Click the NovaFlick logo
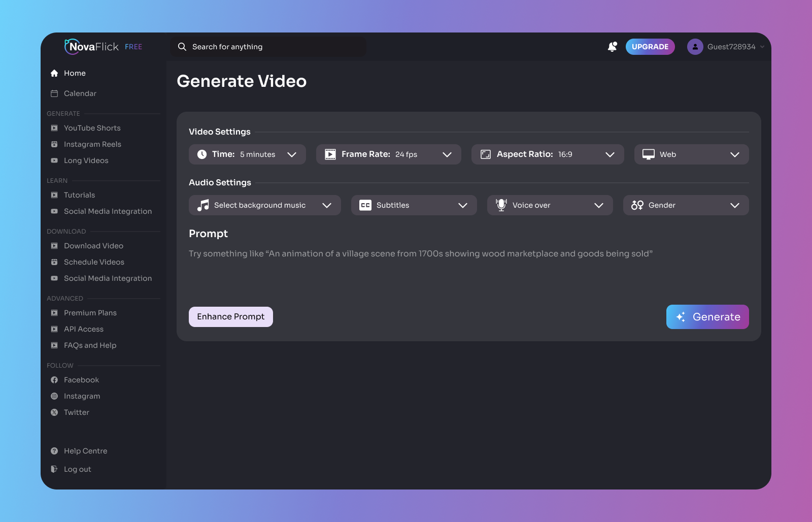 point(92,47)
